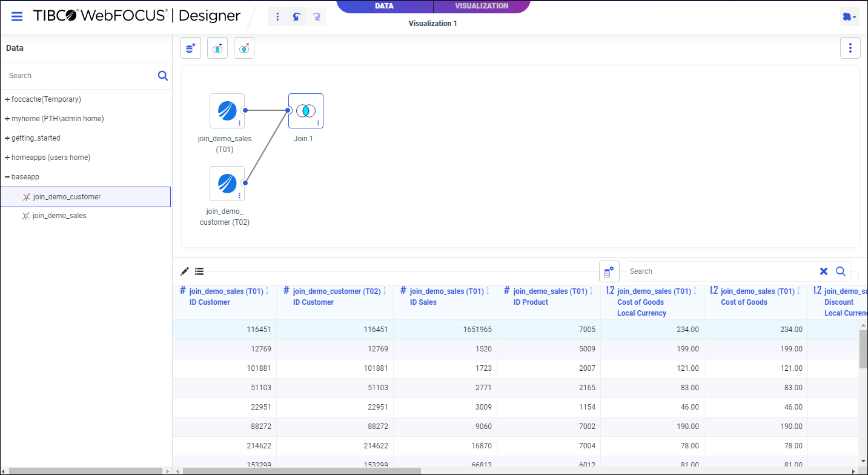The width and height of the screenshot is (868, 475).
Task: Click the Data panel search magnifier icon
Action: [x=163, y=76]
